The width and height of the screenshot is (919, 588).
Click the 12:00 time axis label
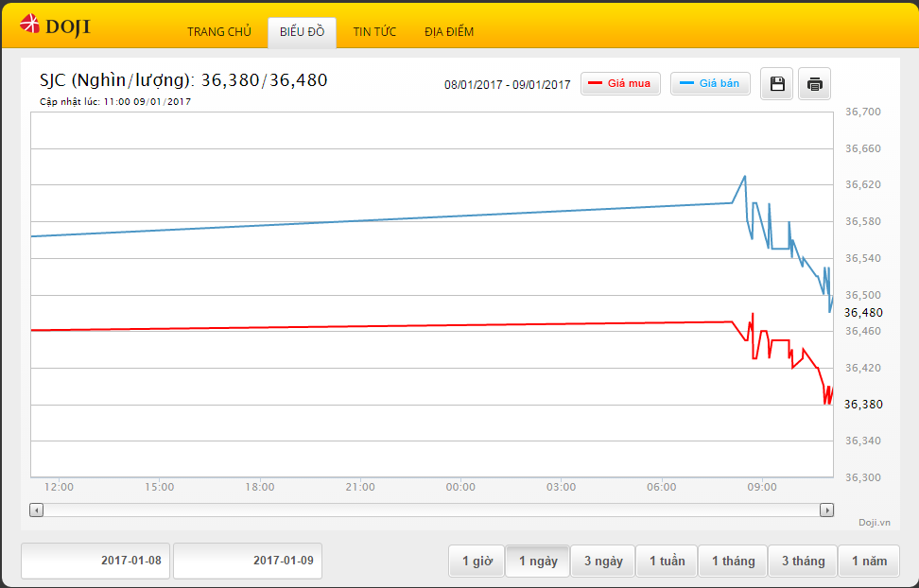click(x=60, y=487)
